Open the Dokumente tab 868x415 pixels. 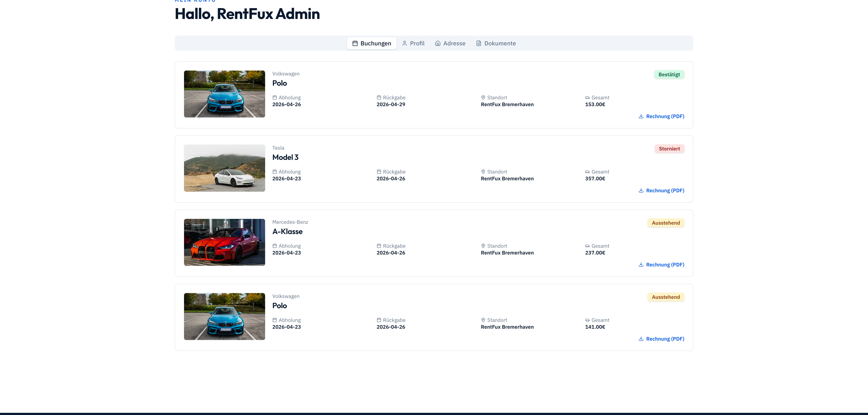tap(496, 43)
